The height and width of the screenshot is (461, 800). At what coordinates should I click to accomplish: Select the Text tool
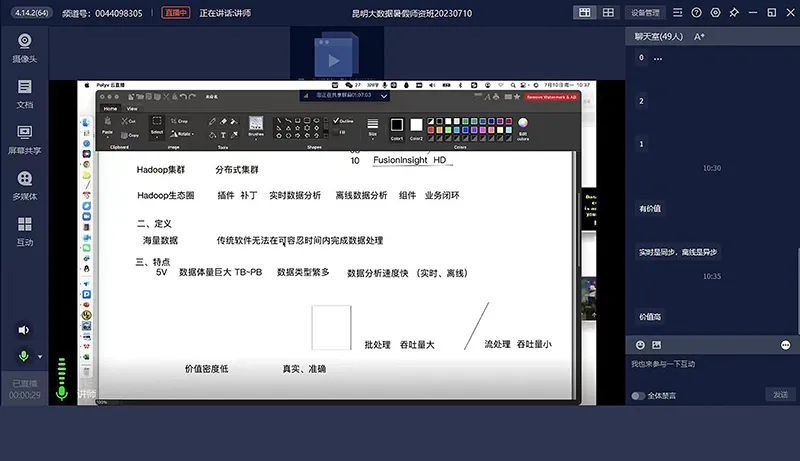223,135
